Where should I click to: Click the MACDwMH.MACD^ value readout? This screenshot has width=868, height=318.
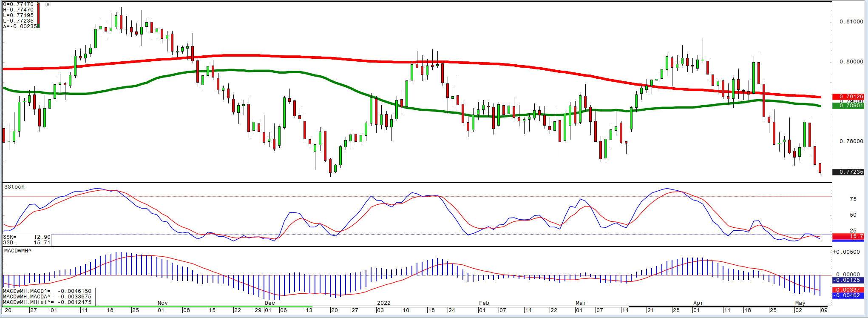[47, 291]
